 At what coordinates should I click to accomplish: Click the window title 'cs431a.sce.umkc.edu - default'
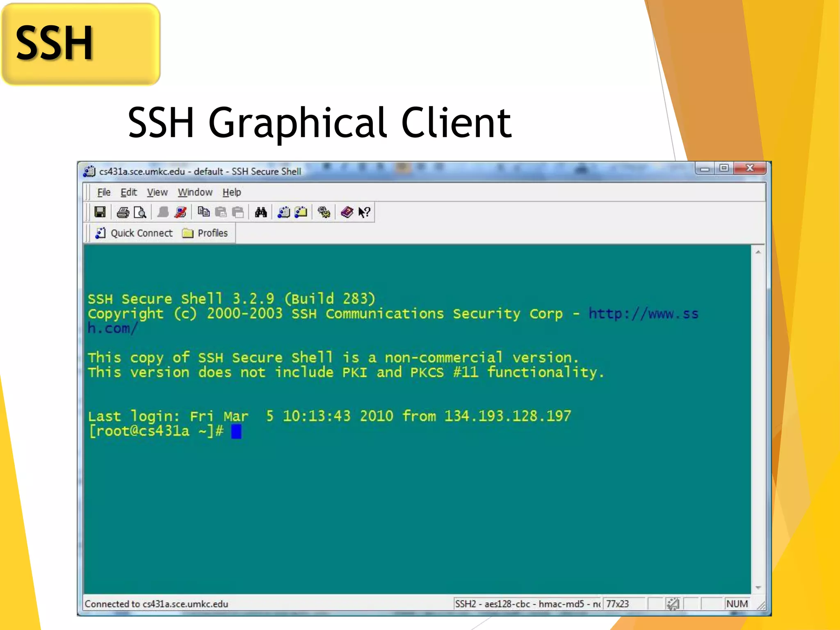point(161,171)
